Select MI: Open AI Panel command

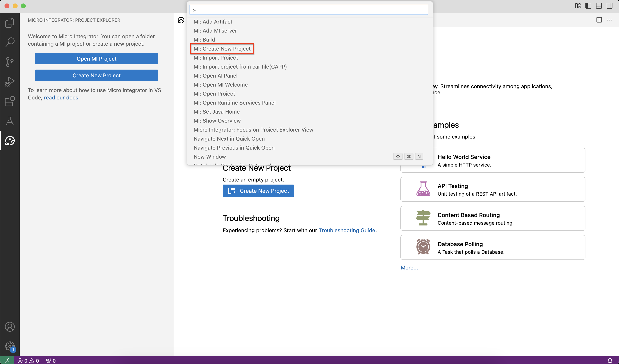pyautogui.click(x=215, y=76)
